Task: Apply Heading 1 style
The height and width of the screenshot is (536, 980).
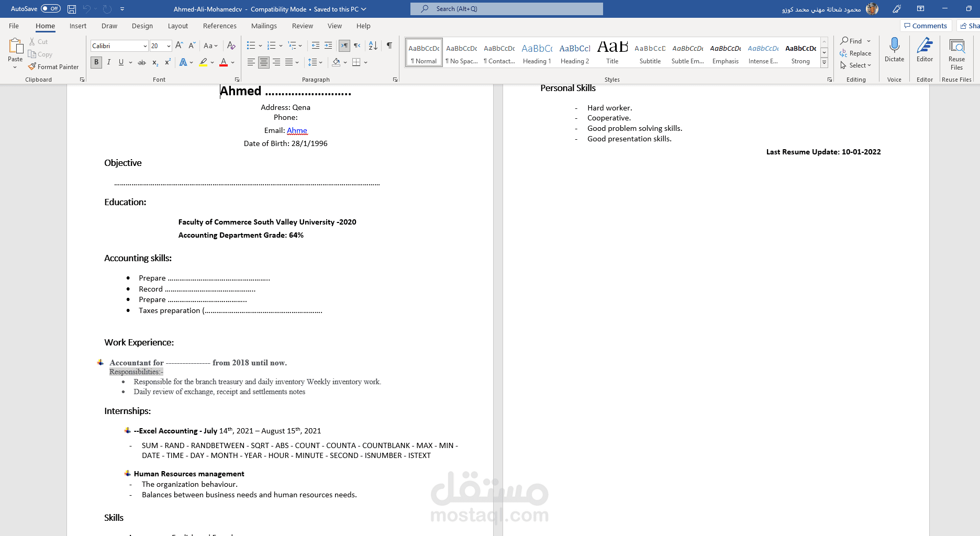Action: [x=537, y=52]
